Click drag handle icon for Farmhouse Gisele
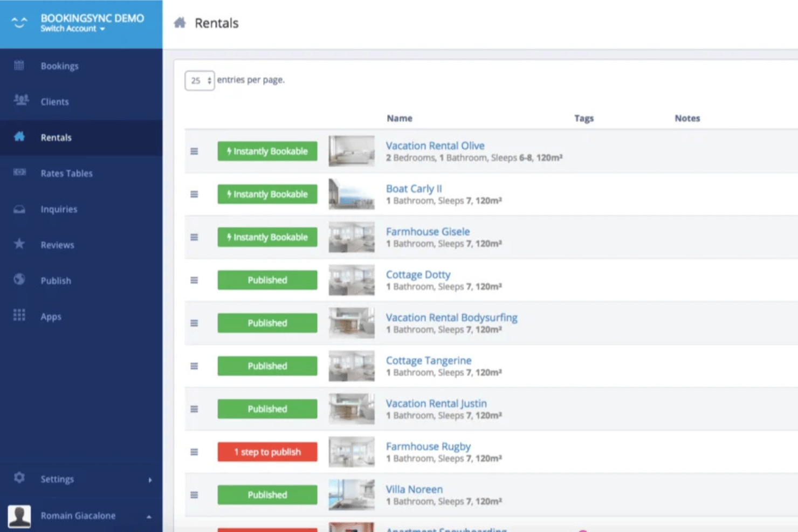Image resolution: width=798 pixels, height=532 pixels. (x=194, y=237)
